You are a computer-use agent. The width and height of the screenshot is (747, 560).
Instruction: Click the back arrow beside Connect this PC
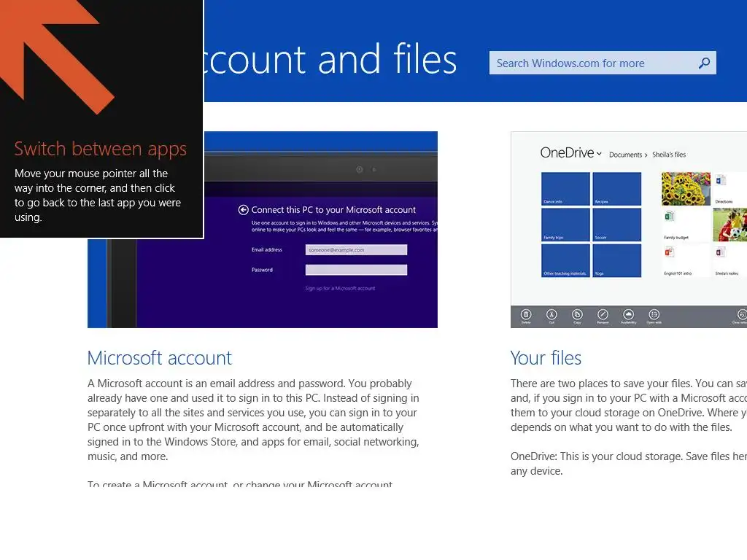244,209
